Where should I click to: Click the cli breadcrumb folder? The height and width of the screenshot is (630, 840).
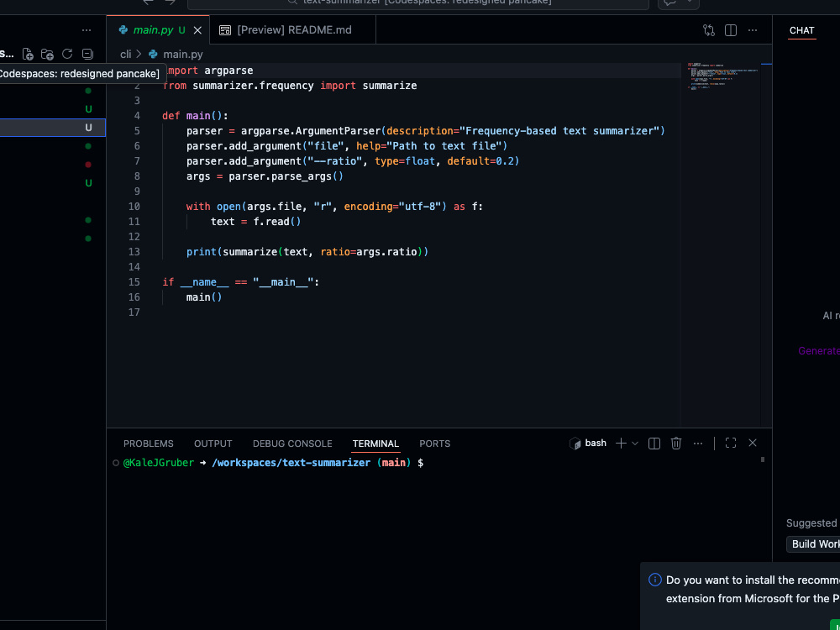pos(125,54)
